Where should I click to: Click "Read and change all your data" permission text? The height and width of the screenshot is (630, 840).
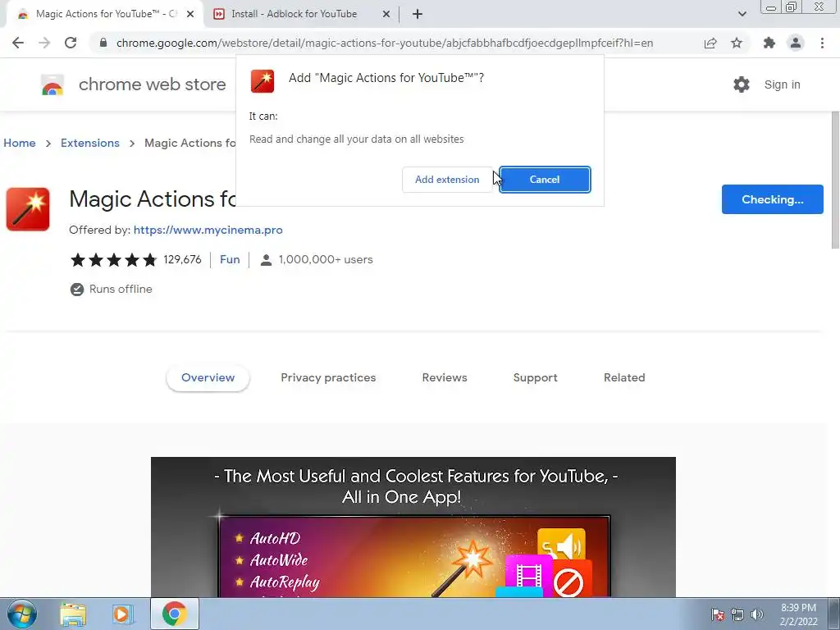pos(356,139)
